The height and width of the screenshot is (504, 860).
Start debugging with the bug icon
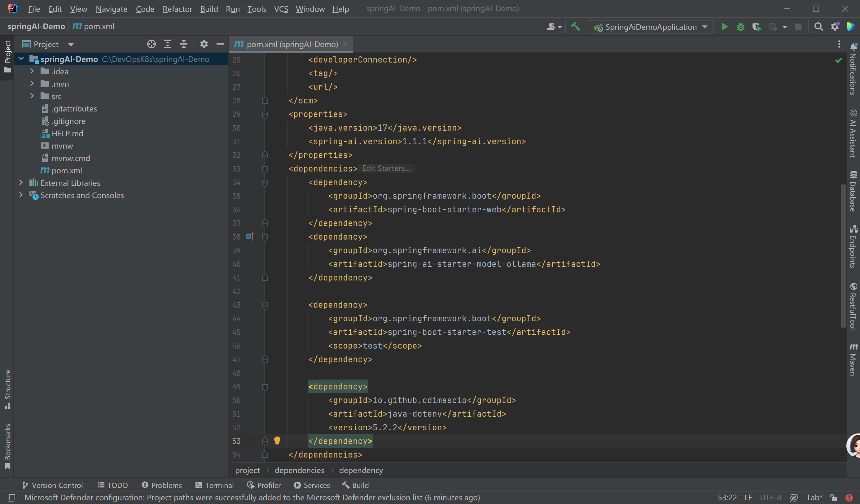(740, 27)
